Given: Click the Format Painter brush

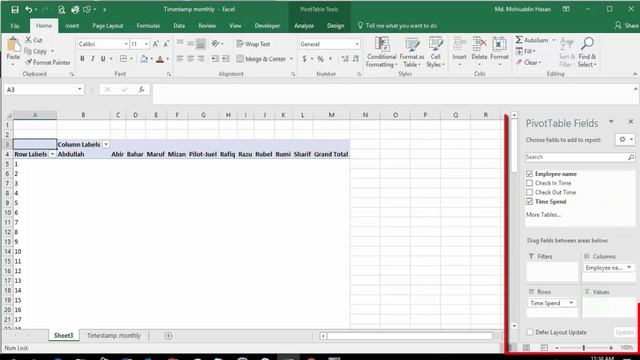Looking at the screenshot, I should (28, 62).
